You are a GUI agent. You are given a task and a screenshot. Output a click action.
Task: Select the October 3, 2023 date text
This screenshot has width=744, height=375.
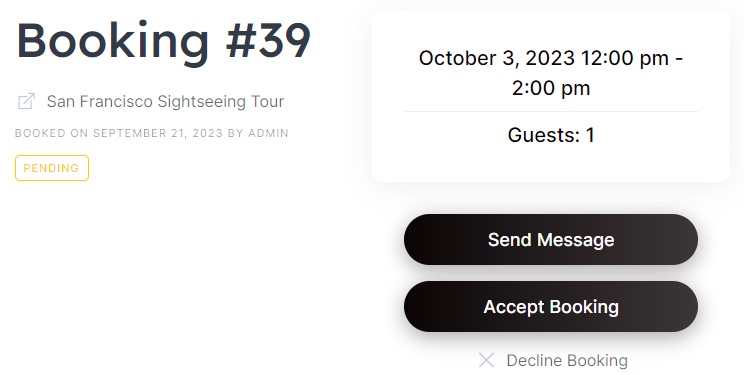tap(497, 58)
